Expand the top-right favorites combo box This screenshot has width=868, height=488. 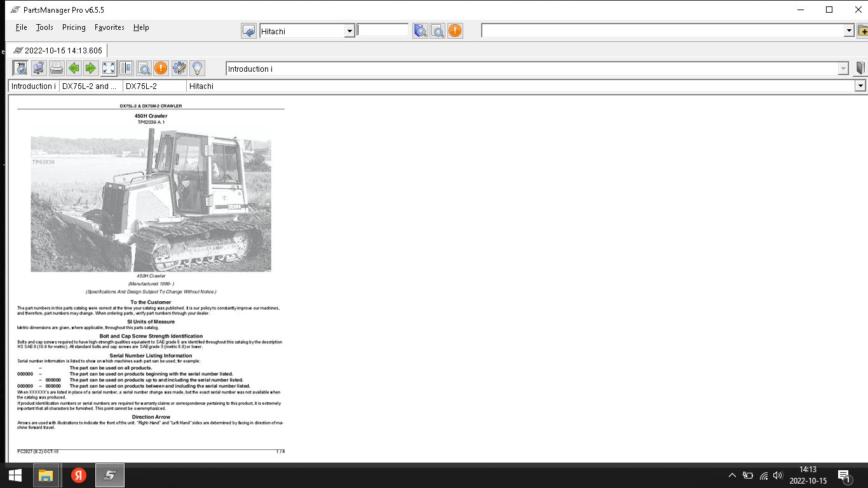849,31
